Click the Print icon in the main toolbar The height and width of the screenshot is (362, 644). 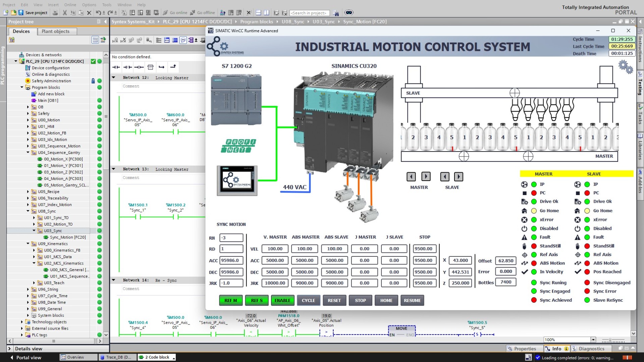tap(55, 13)
